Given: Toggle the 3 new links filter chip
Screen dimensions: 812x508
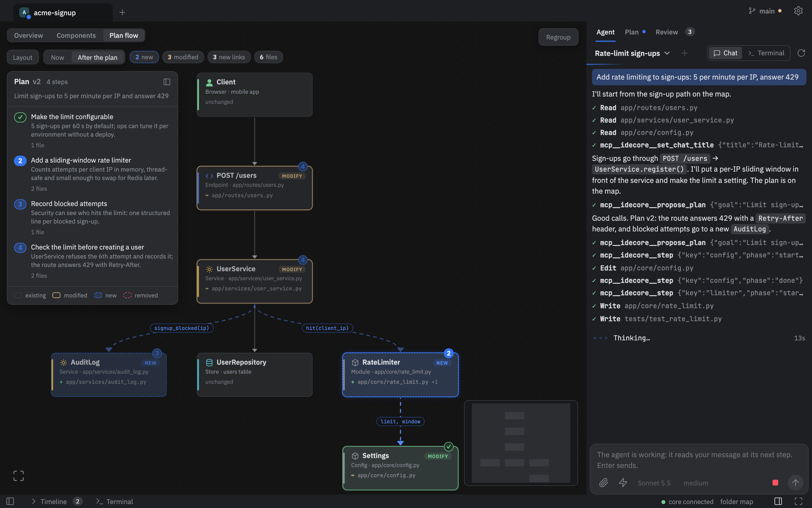Looking at the screenshot, I should pos(229,57).
